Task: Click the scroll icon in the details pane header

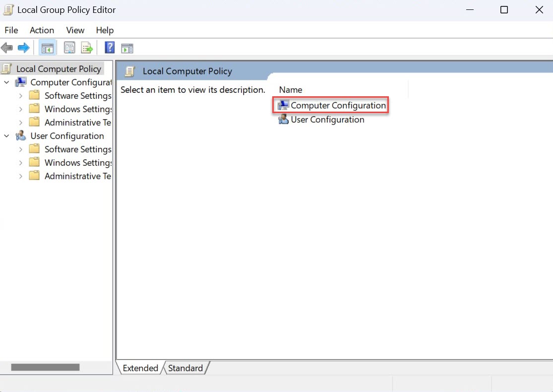Action: tap(130, 71)
